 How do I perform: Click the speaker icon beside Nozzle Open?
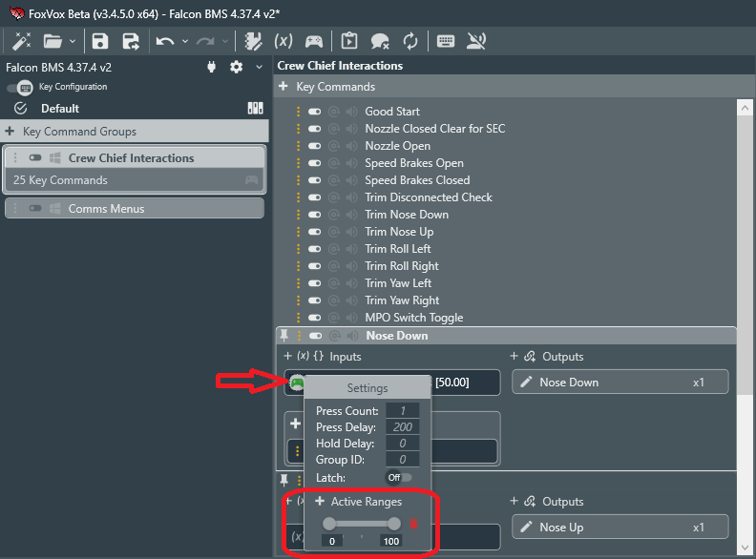click(352, 146)
